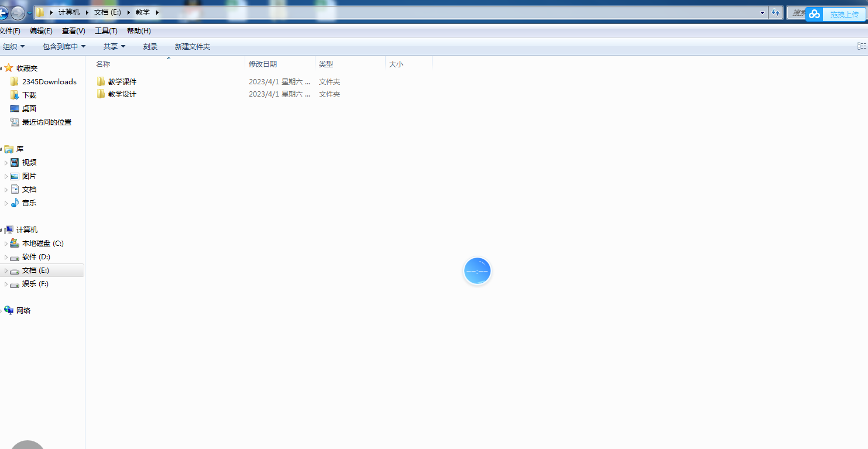Click the 新建文件夹 button
This screenshot has height=449, width=868.
pos(192,46)
